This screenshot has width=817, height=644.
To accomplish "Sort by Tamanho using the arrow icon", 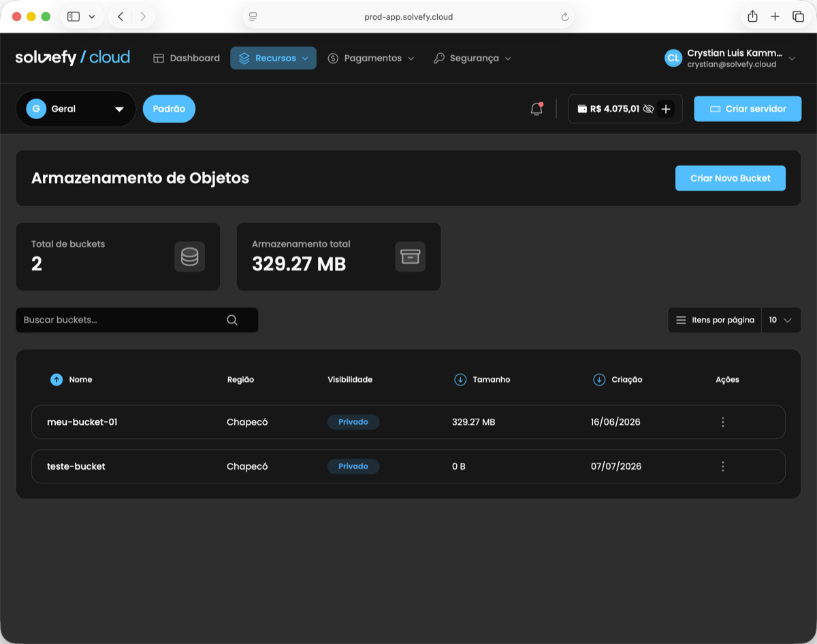I will pyautogui.click(x=460, y=380).
